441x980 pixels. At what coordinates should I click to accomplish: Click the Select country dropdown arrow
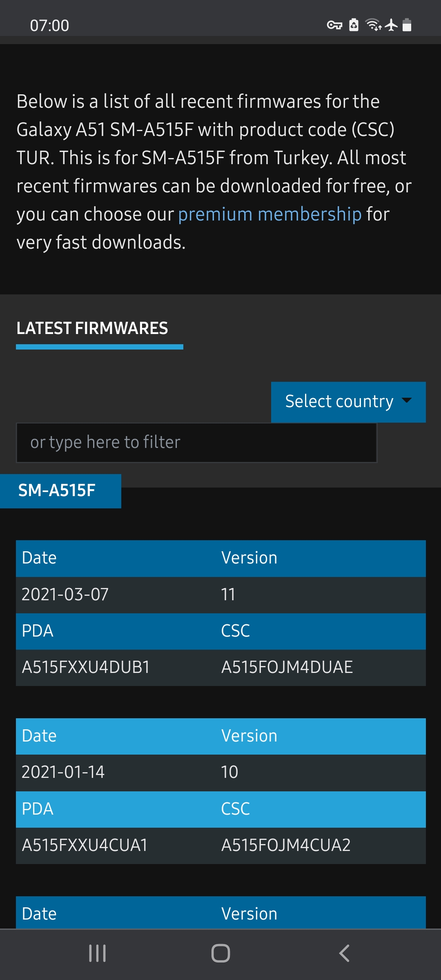[x=407, y=401]
